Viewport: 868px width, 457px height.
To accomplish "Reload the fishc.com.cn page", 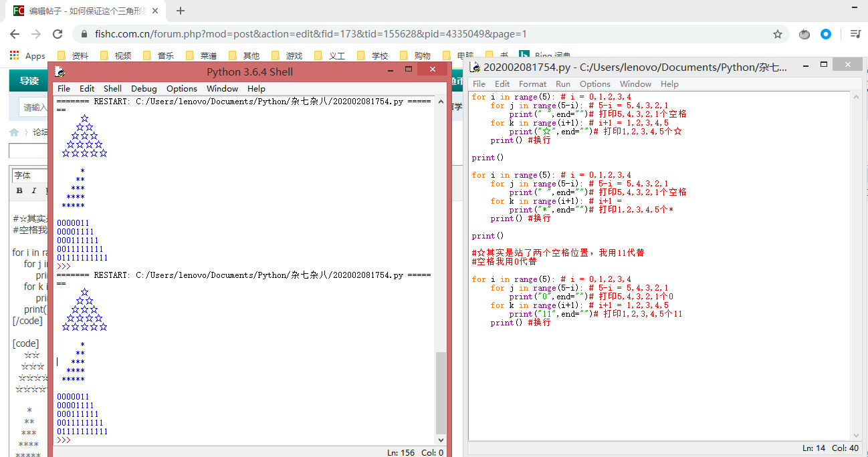I will 58,34.
